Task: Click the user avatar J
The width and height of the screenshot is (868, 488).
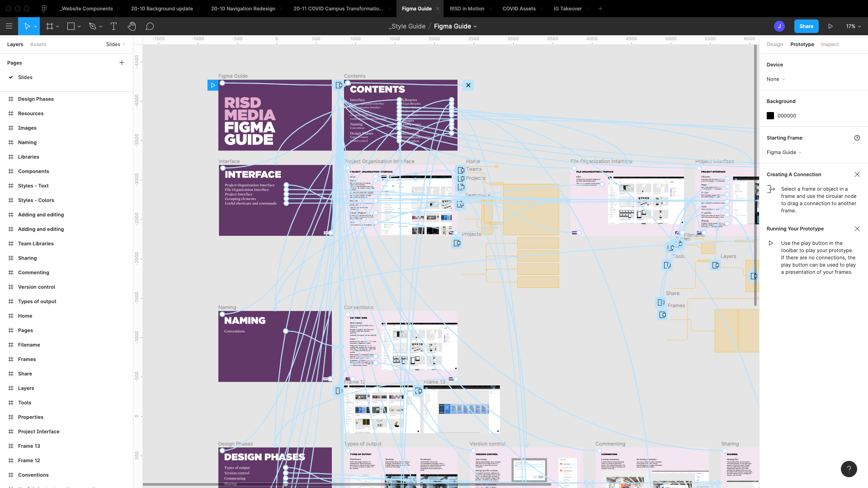Action: (x=779, y=26)
